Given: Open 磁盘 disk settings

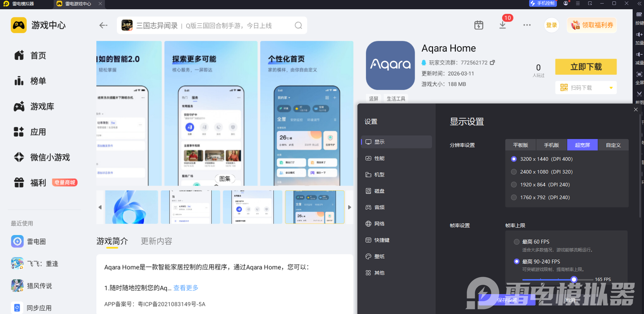Looking at the screenshot, I should 396,191.
